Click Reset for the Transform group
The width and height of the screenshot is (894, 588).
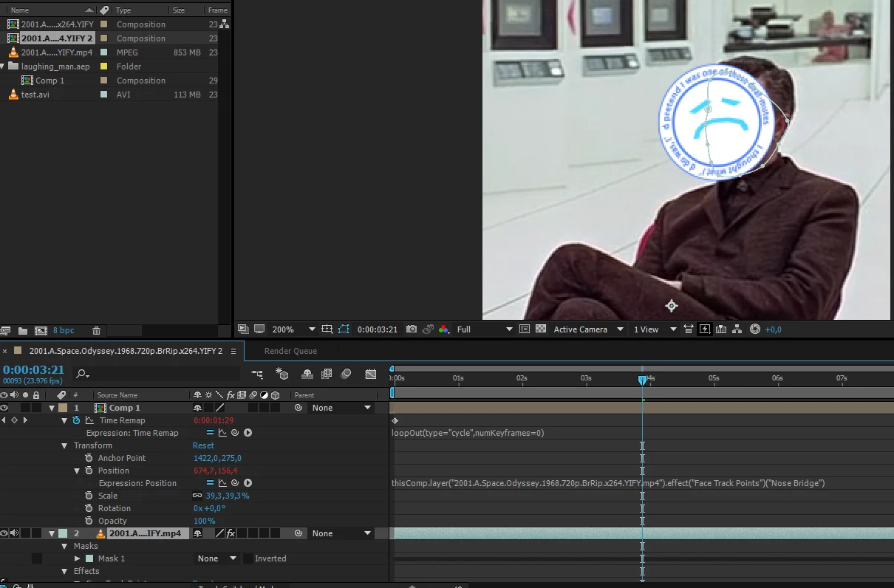203,445
